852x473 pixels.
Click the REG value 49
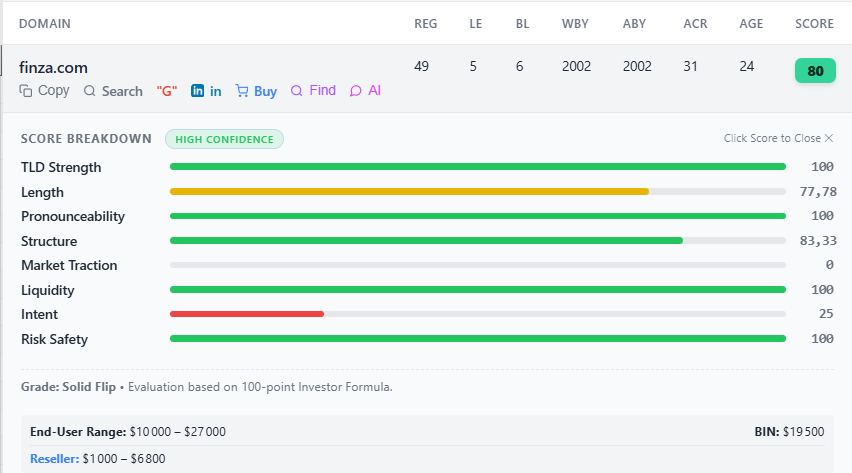(x=422, y=66)
